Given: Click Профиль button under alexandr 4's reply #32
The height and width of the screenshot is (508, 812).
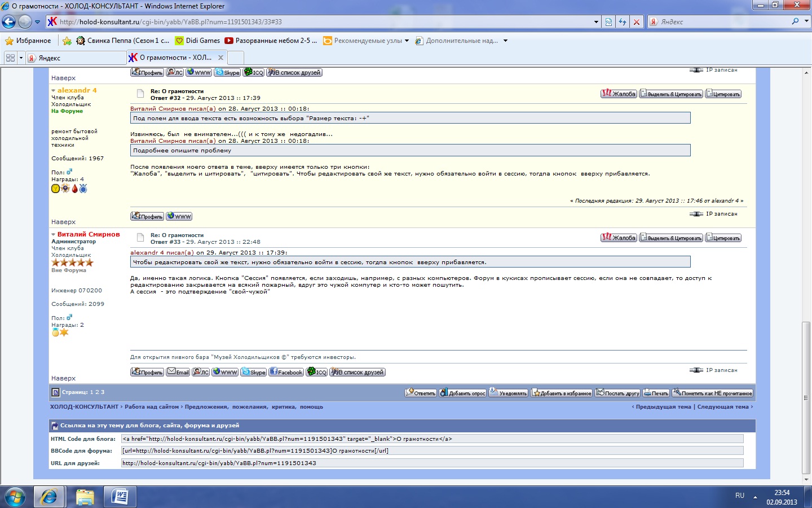Looking at the screenshot, I should 147,216.
